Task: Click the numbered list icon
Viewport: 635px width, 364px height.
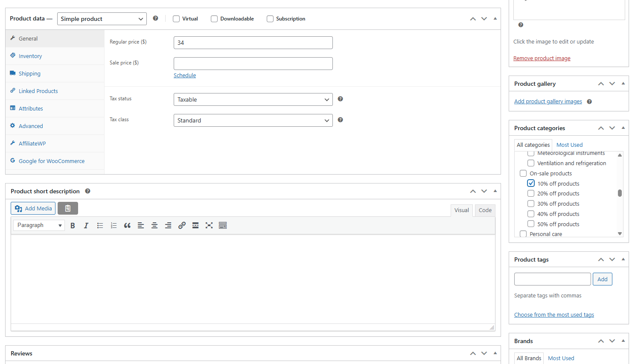Action: [114, 225]
